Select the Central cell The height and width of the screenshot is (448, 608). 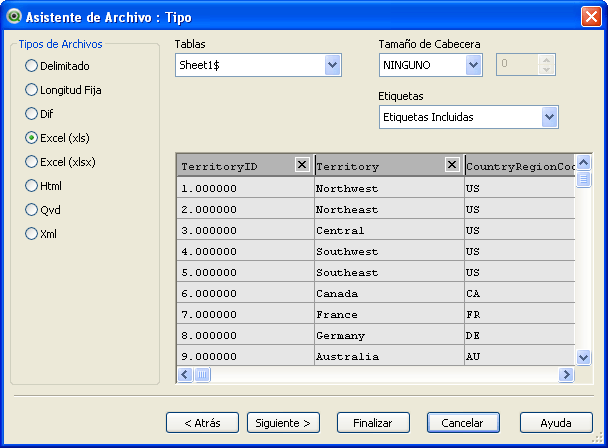pos(389,230)
